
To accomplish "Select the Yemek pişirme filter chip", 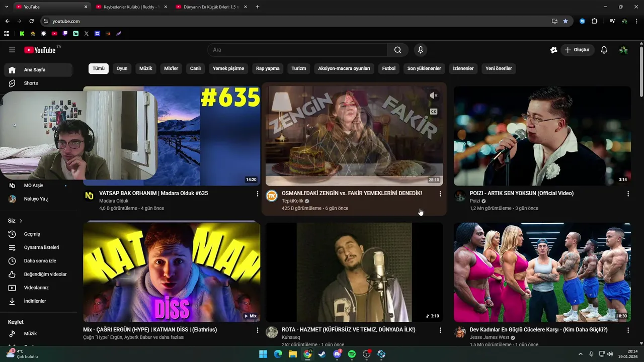I will [x=228, y=68].
